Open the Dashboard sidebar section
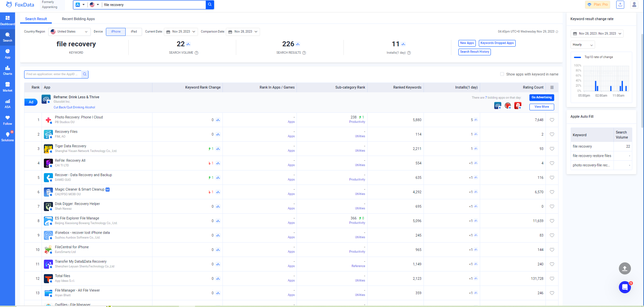644x307 pixels. [x=7, y=20]
